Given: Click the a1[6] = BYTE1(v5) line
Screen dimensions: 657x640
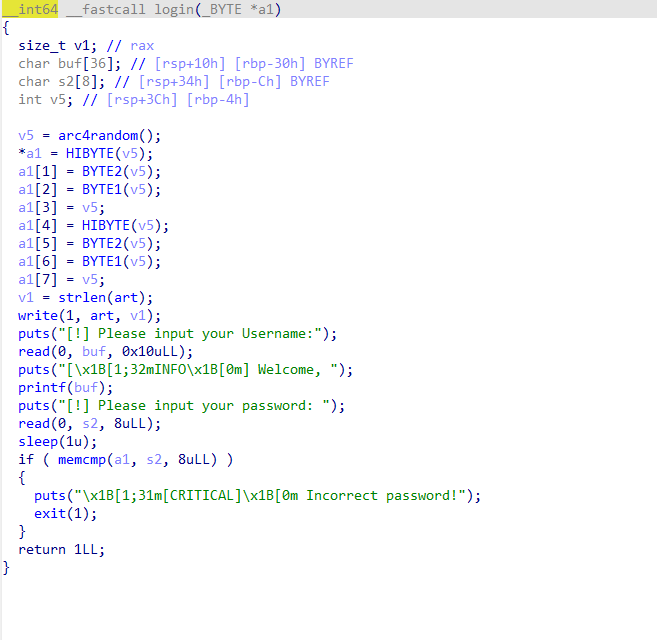Looking at the screenshot, I should point(89,262).
